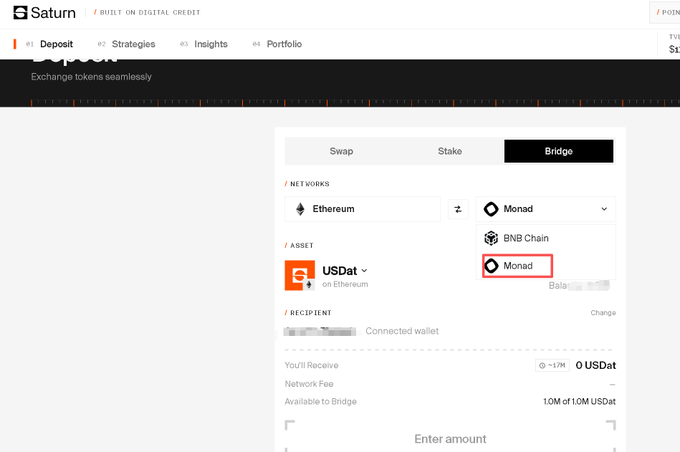680x452 pixels.
Task: Click 1.0M of 1.0M USDat text
Action: pos(579,402)
